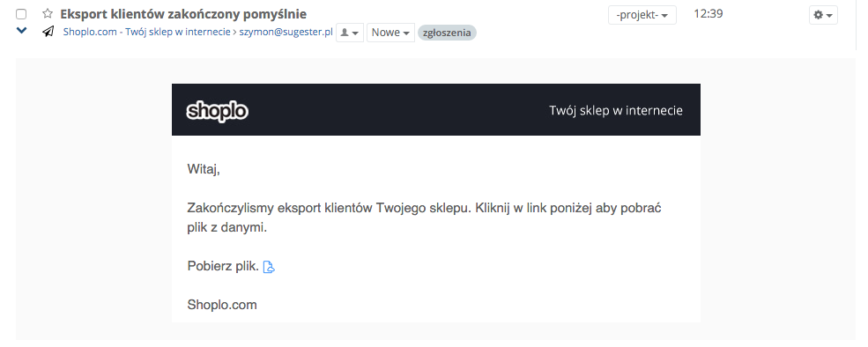Click the Witaj greeting line
Screen dimensions: 868x347
point(204,169)
